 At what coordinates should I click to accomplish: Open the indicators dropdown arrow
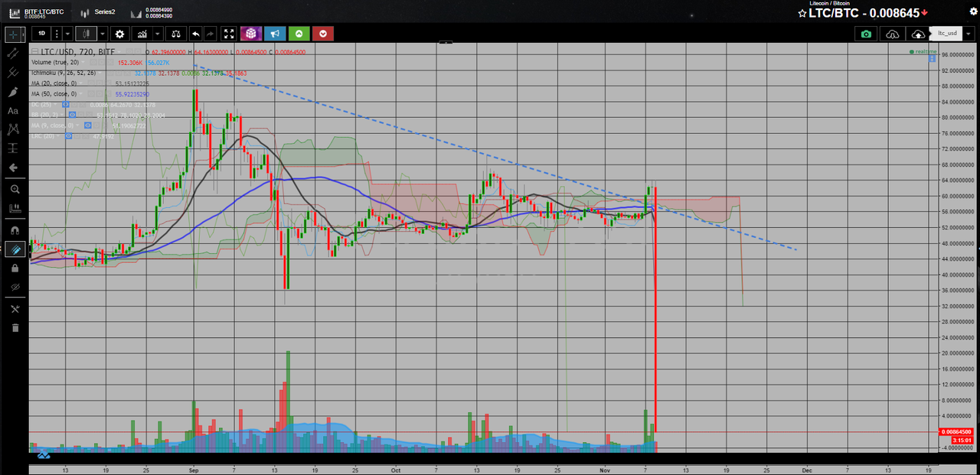pyautogui.click(x=157, y=34)
